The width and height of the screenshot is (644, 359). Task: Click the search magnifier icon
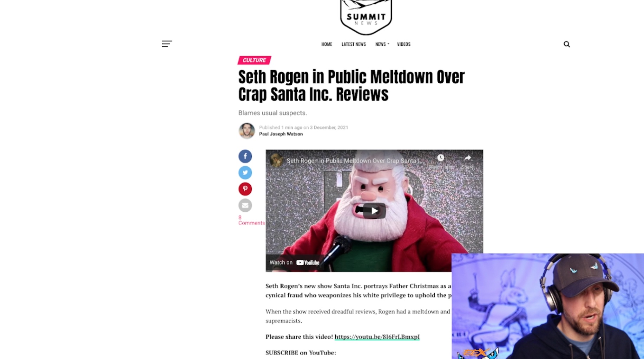pos(566,44)
